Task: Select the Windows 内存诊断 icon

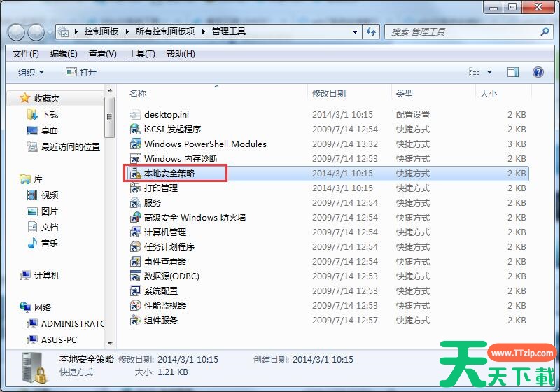Action: pyautogui.click(x=135, y=158)
